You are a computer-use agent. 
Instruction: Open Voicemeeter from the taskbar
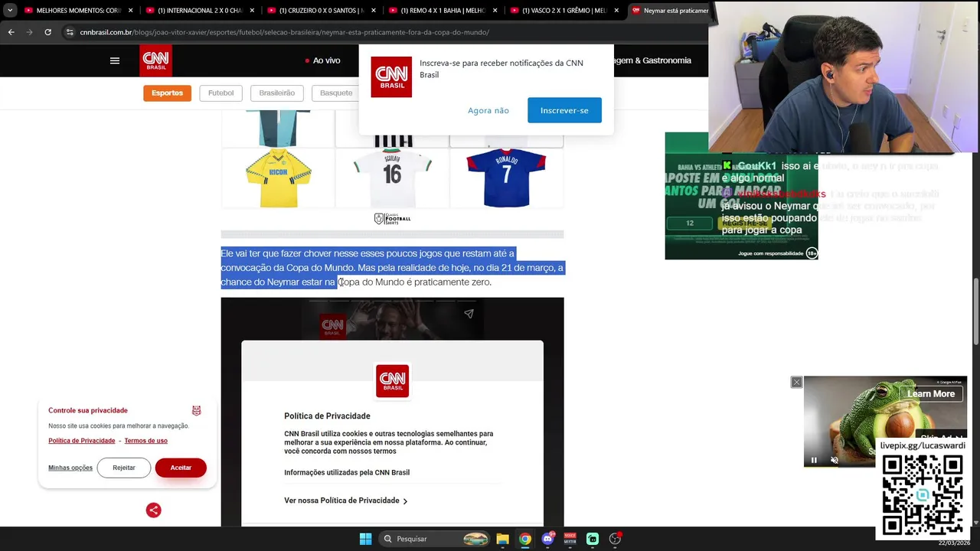tap(570, 539)
